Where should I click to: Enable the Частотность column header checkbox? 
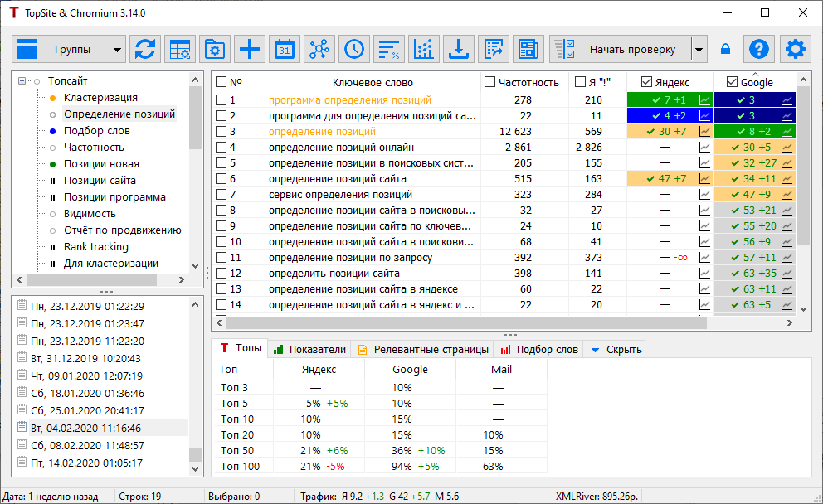(490, 82)
